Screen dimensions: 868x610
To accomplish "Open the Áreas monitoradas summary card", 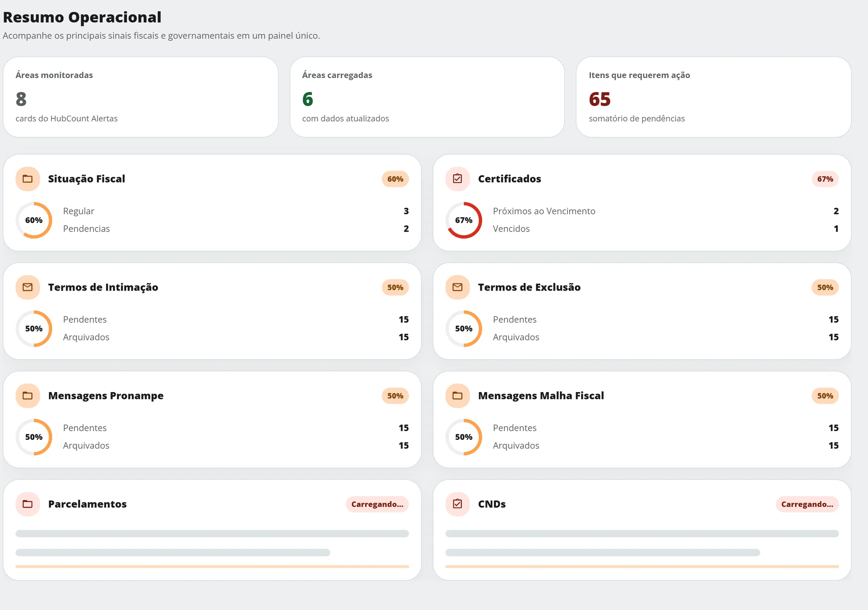I will click(141, 97).
